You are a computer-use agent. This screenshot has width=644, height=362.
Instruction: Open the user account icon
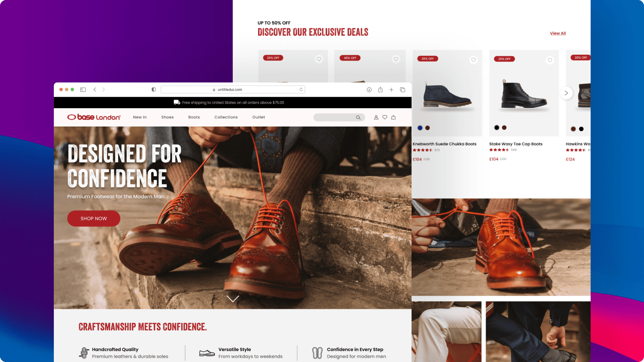tap(376, 117)
